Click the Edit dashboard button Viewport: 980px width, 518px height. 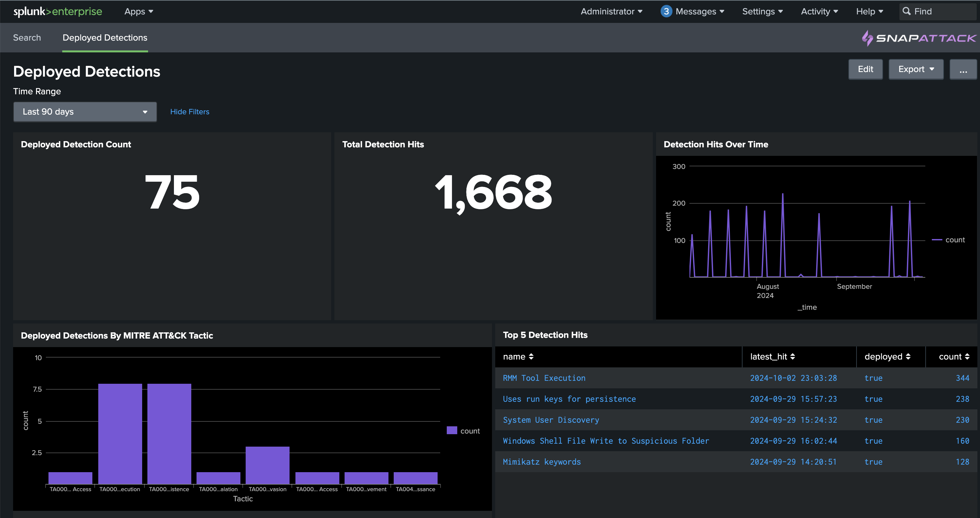865,69
